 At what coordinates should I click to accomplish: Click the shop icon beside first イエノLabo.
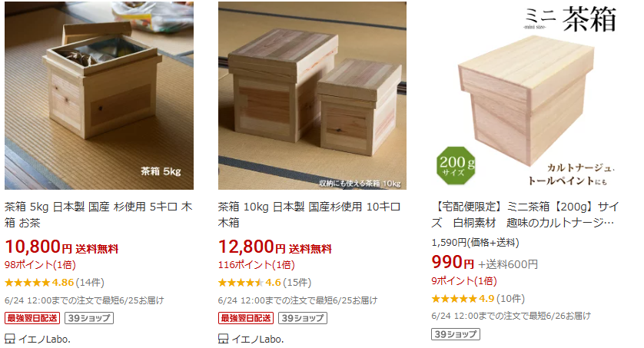(10, 339)
